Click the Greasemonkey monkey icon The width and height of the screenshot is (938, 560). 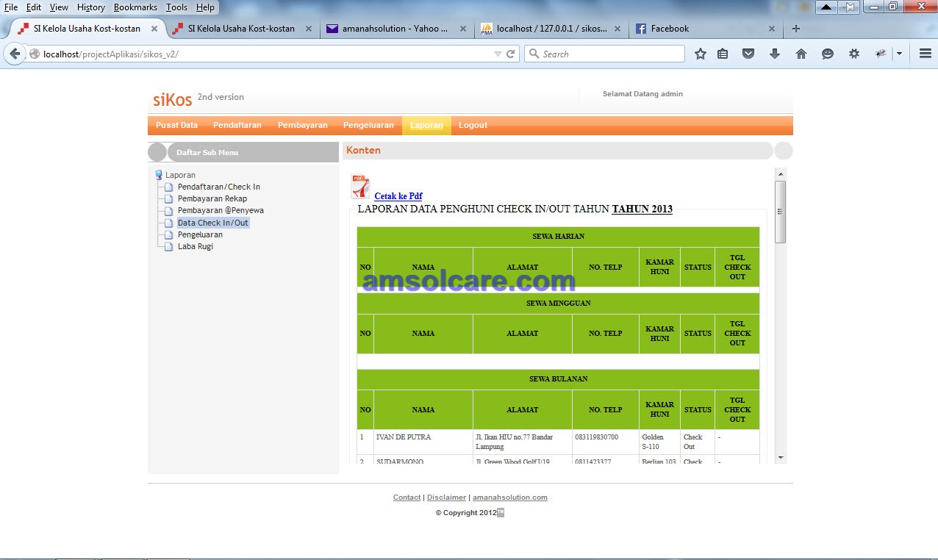[881, 54]
